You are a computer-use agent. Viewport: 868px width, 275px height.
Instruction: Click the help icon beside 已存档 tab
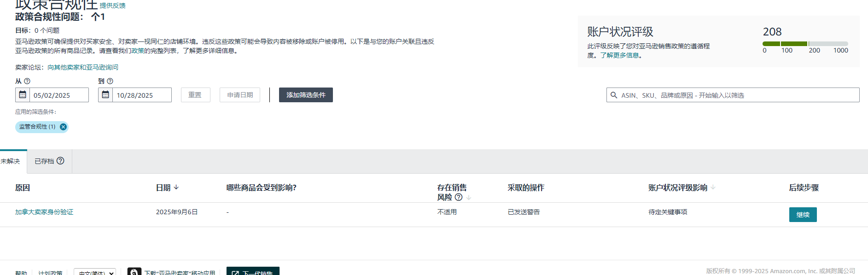point(60,161)
